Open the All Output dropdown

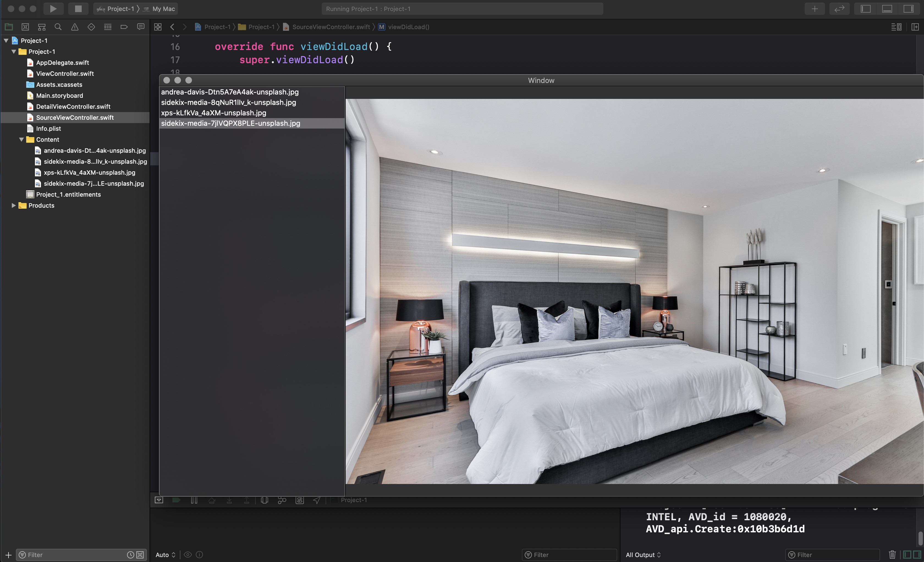pyautogui.click(x=643, y=555)
